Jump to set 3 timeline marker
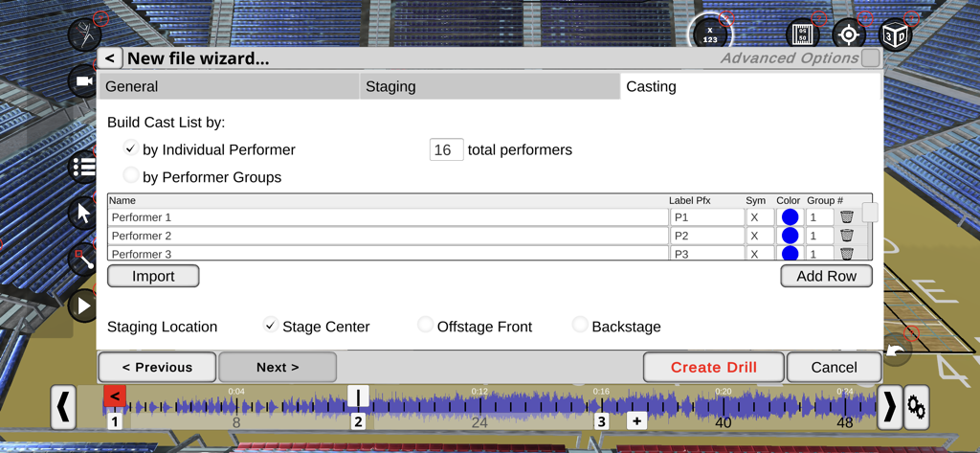This screenshot has width=980, height=453. point(601,421)
